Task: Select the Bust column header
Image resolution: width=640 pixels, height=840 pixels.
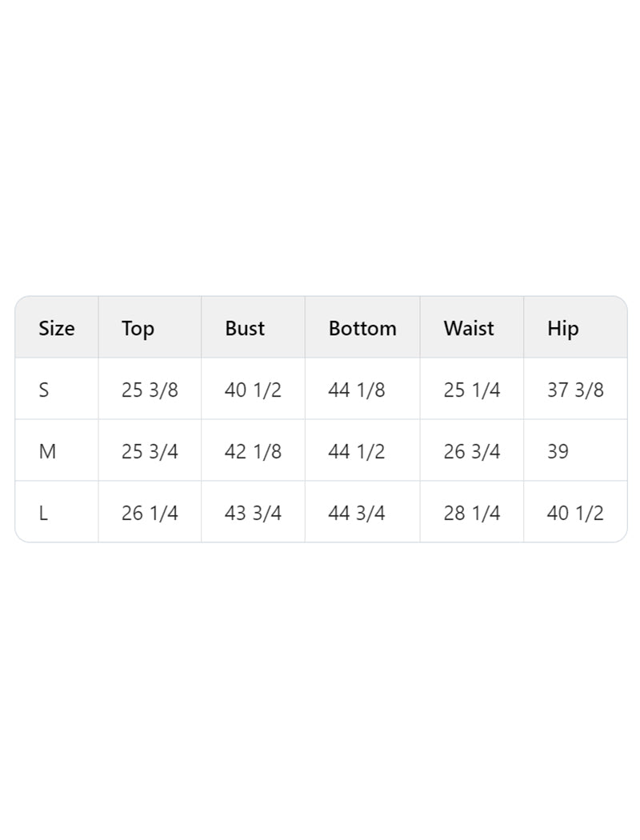Action: 245,328
